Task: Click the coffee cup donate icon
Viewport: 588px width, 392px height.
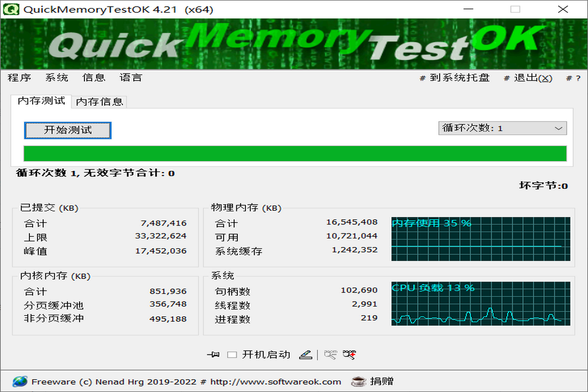Action: 358,382
